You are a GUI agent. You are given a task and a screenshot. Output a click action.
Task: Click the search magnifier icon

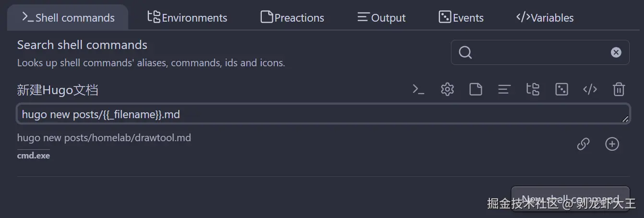(x=465, y=52)
